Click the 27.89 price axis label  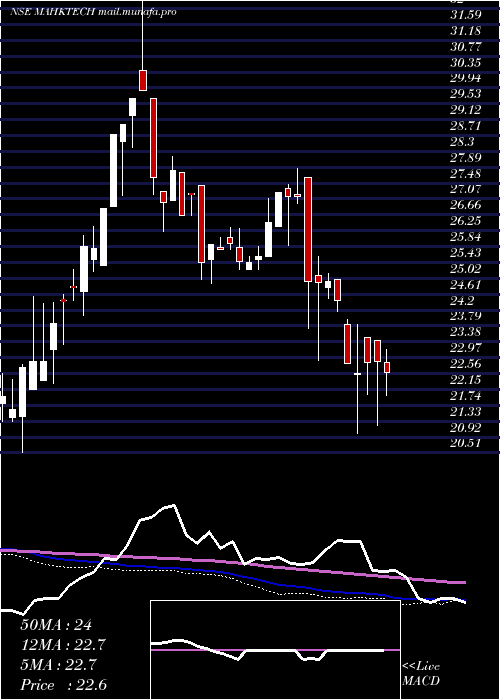[466, 158]
